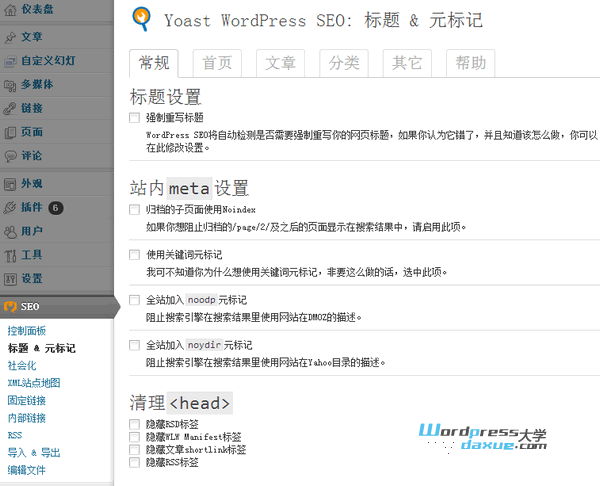Open the 文章 settings tab

click(x=280, y=63)
